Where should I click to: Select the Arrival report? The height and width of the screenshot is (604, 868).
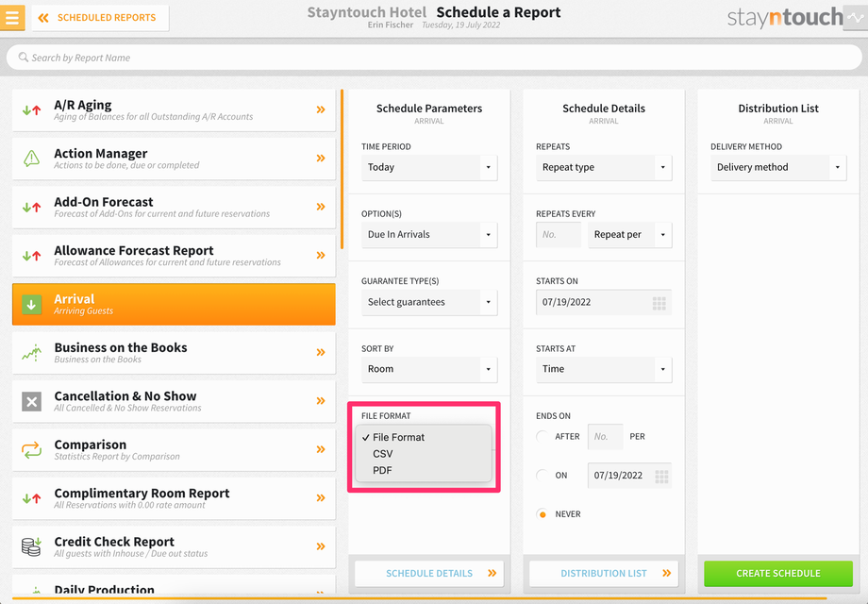point(174,304)
